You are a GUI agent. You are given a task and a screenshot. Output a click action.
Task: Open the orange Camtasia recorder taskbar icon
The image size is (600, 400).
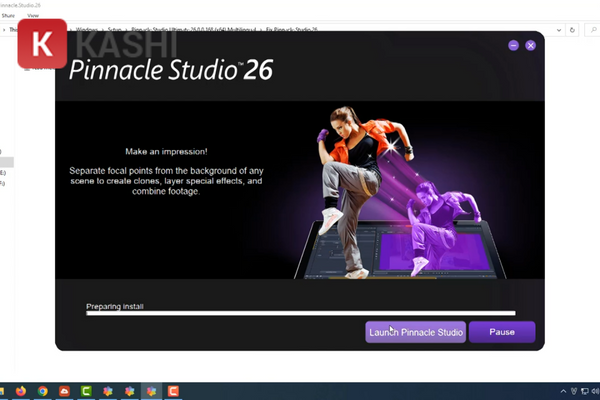pos(173,390)
